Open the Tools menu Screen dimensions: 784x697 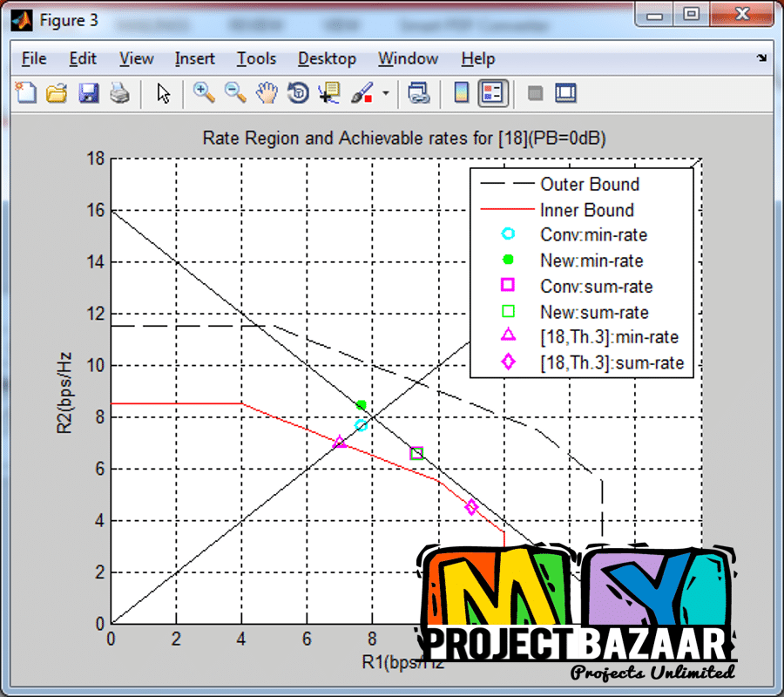click(256, 58)
